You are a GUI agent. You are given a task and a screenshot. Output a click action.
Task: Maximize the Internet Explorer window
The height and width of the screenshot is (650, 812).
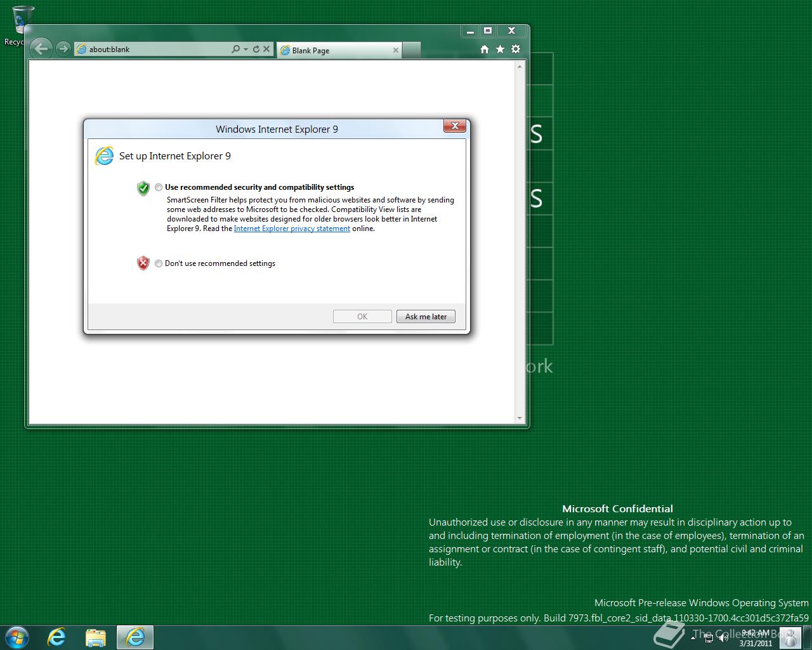488,30
